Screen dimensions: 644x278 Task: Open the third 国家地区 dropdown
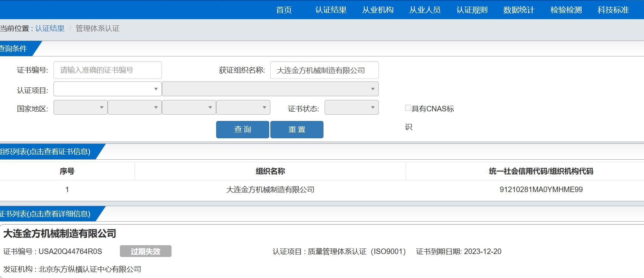[x=189, y=107]
